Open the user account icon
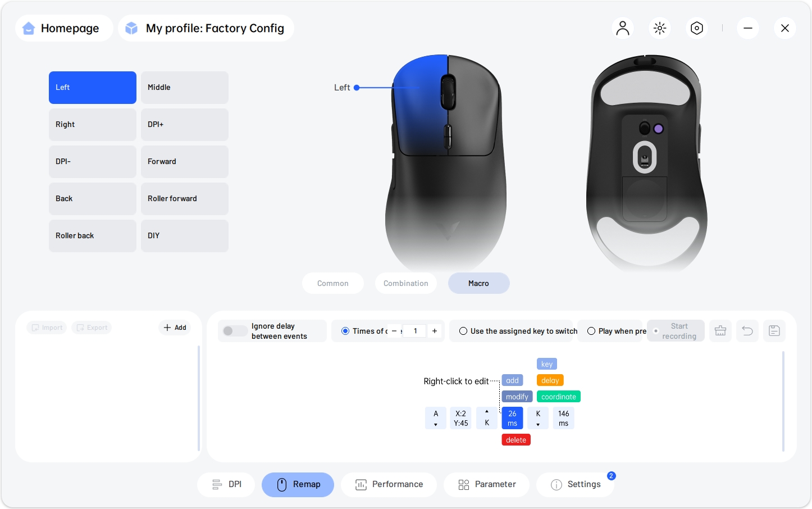The height and width of the screenshot is (509, 812). (623, 28)
